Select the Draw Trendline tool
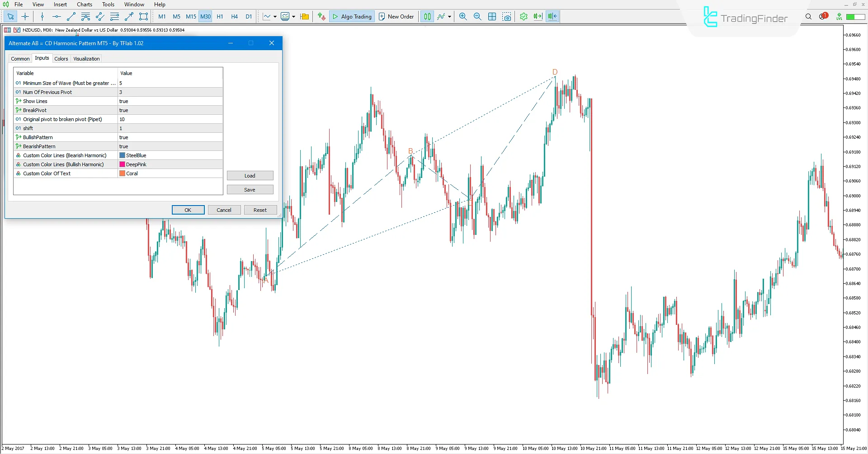This screenshot has width=868, height=454. click(x=71, y=16)
